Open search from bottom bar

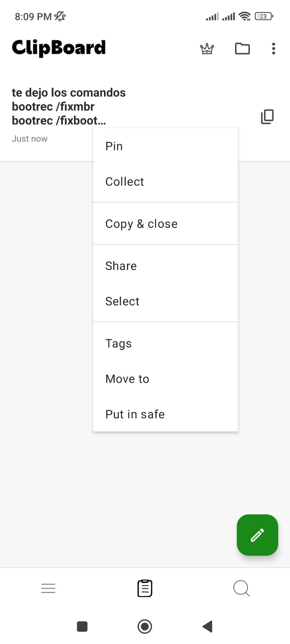click(x=241, y=588)
